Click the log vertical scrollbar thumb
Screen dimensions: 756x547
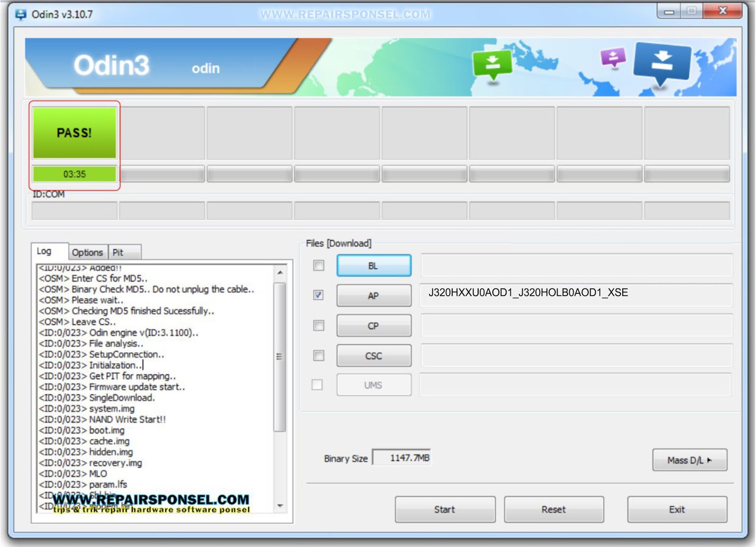pos(280,356)
